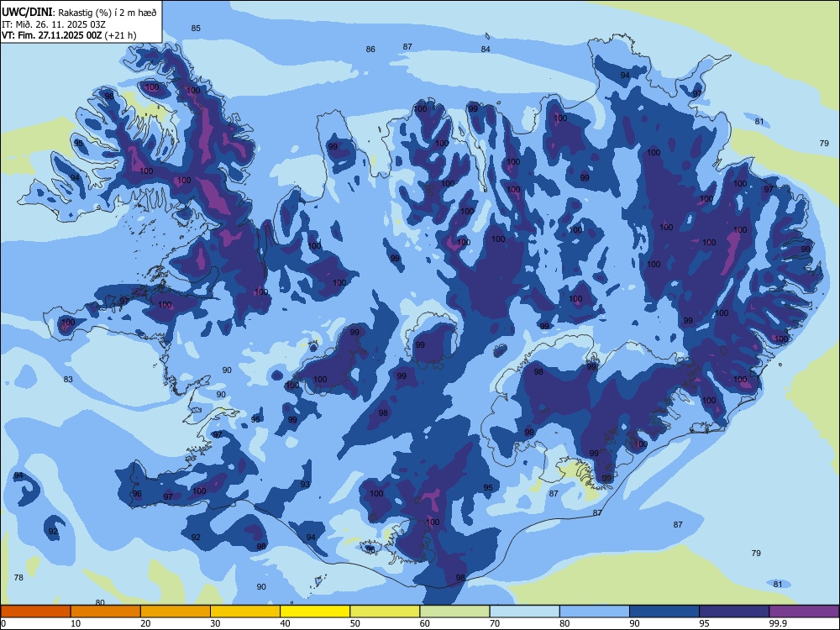The width and height of the screenshot is (840, 630).
Task: Click the '99.9' legend scale label
Action: (777, 623)
